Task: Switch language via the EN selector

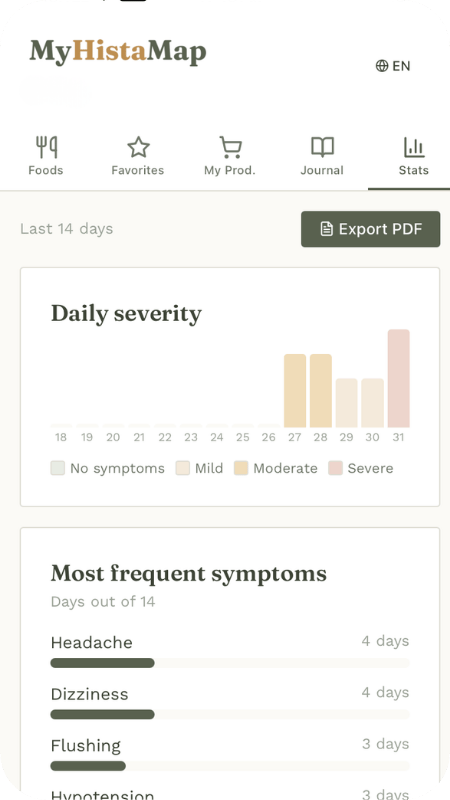Action: [393, 66]
